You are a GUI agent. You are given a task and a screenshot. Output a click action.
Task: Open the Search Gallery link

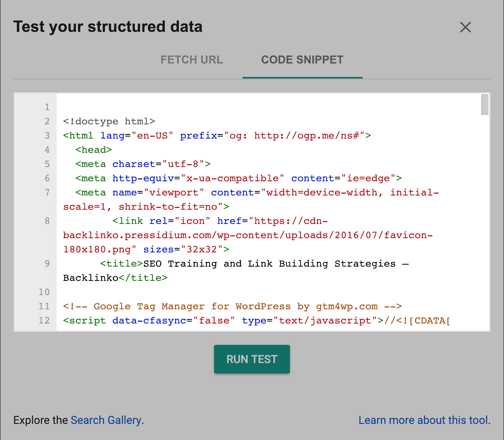(x=106, y=420)
